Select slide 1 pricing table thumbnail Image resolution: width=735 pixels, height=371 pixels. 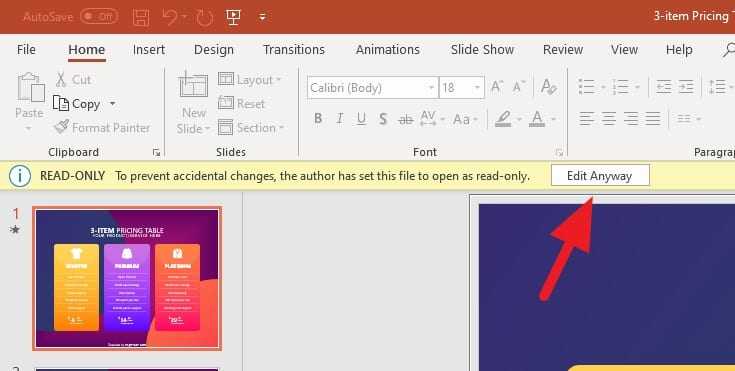(127, 279)
